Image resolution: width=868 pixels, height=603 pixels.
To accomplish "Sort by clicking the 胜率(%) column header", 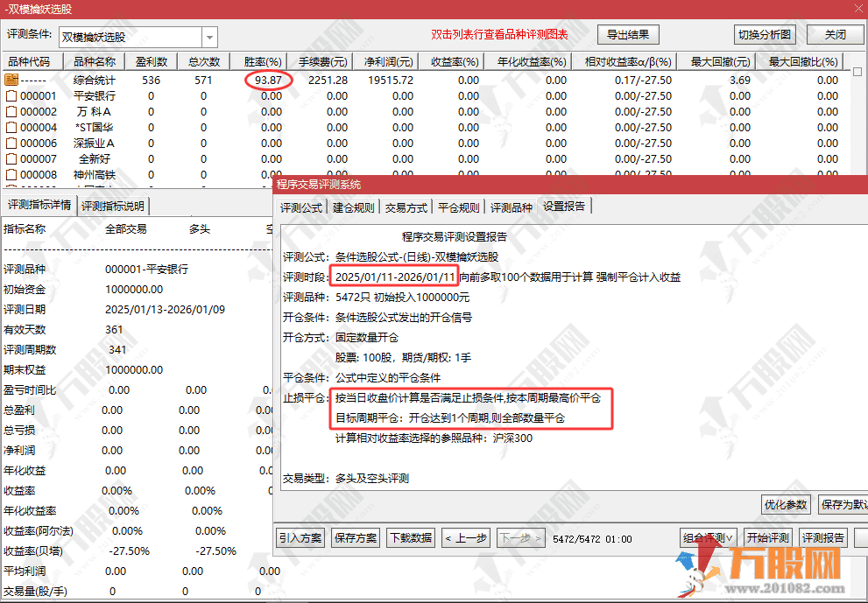I will (x=260, y=61).
